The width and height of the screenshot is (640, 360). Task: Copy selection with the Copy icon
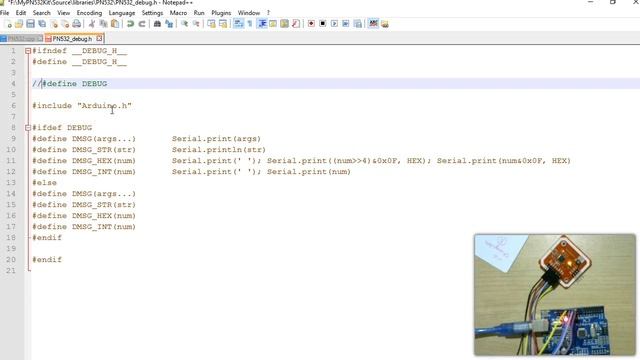point(104,24)
